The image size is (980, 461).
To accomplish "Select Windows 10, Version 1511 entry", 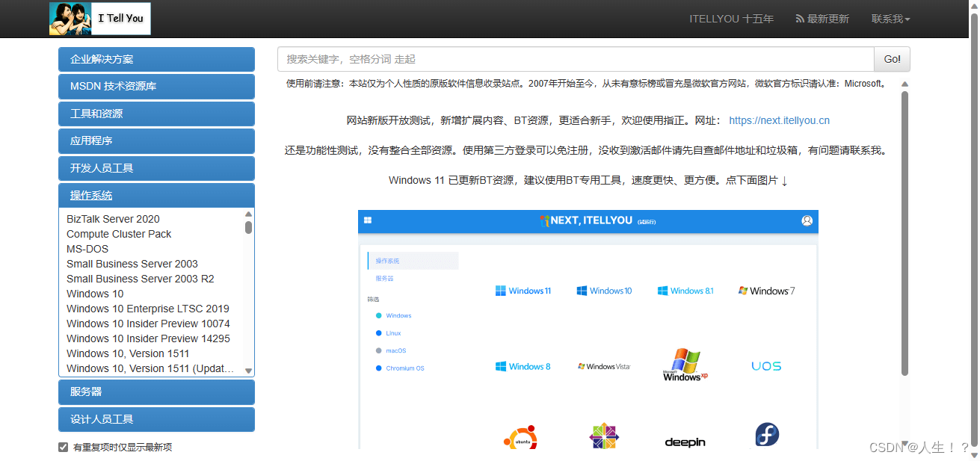I will (x=128, y=353).
